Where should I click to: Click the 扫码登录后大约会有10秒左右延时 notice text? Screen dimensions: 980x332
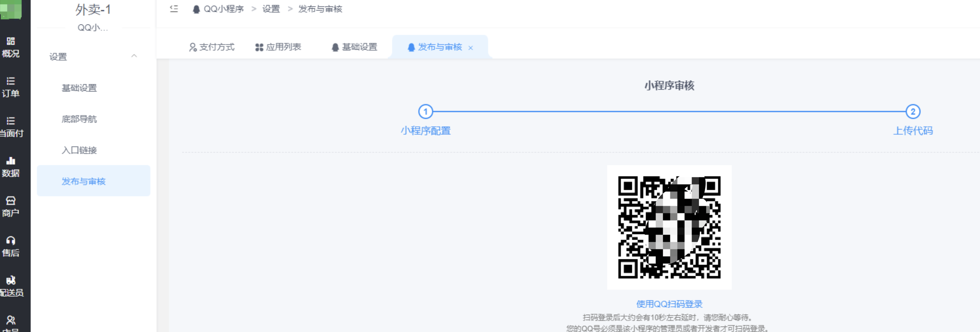pyautogui.click(x=668, y=317)
